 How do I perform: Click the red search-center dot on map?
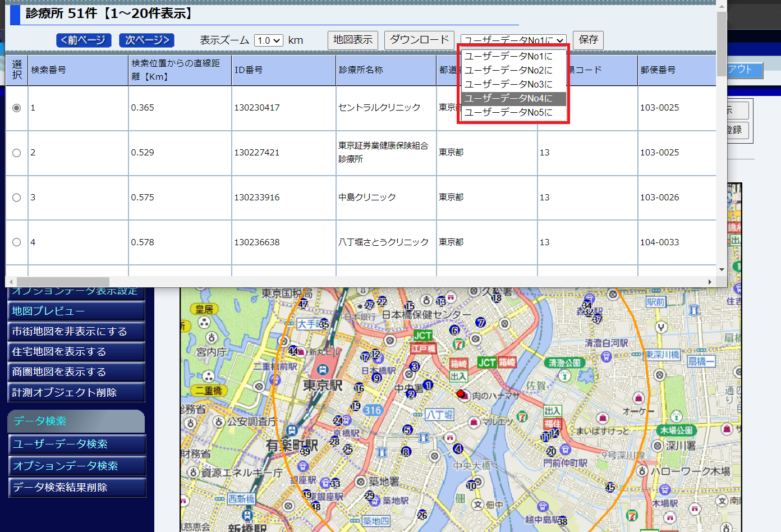(x=461, y=393)
